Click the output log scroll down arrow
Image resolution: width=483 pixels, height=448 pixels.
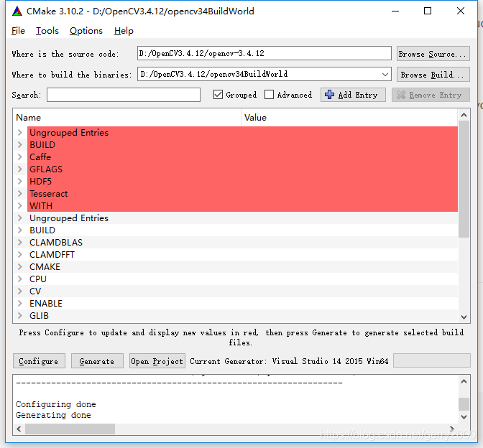point(464,417)
